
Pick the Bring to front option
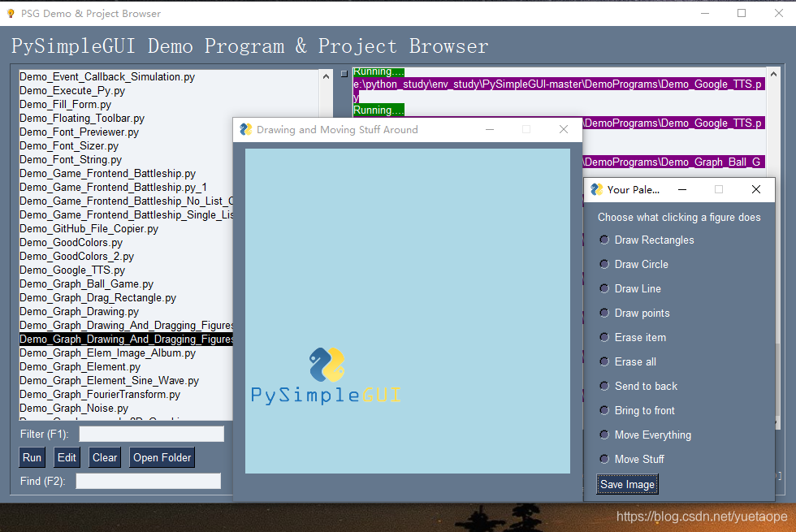pos(637,411)
